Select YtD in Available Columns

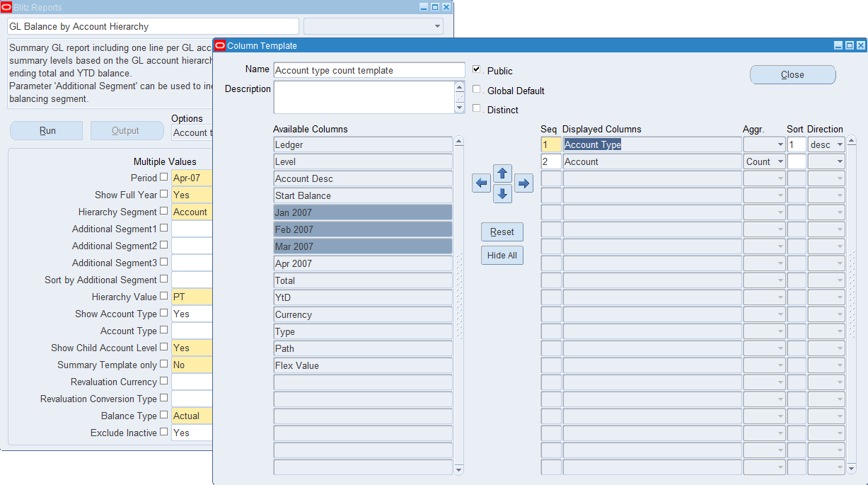coord(363,297)
